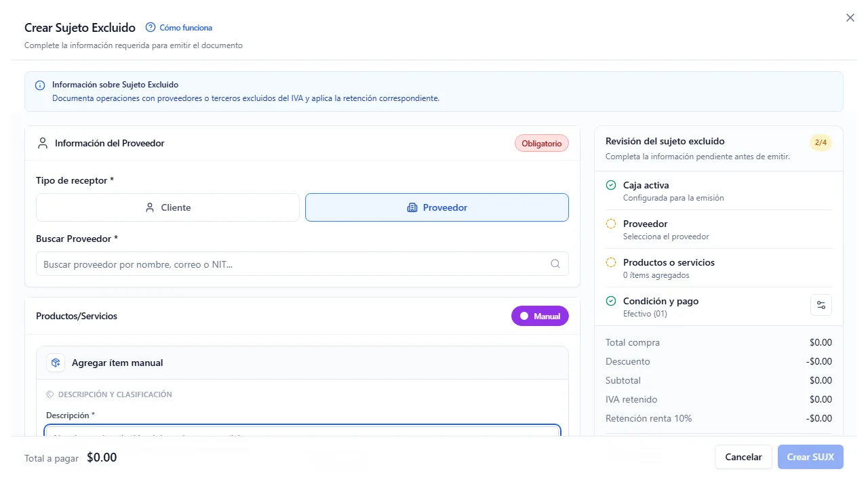868x488 pixels.
Task: Click the pending circle icon for Productos o servicios
Action: (611, 262)
